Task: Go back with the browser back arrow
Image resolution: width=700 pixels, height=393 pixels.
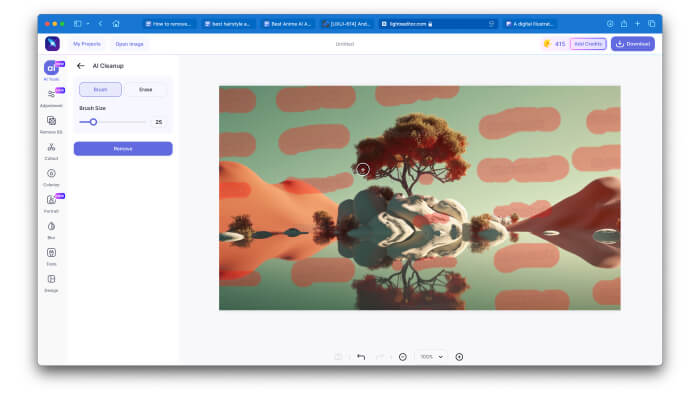Action: (x=100, y=24)
